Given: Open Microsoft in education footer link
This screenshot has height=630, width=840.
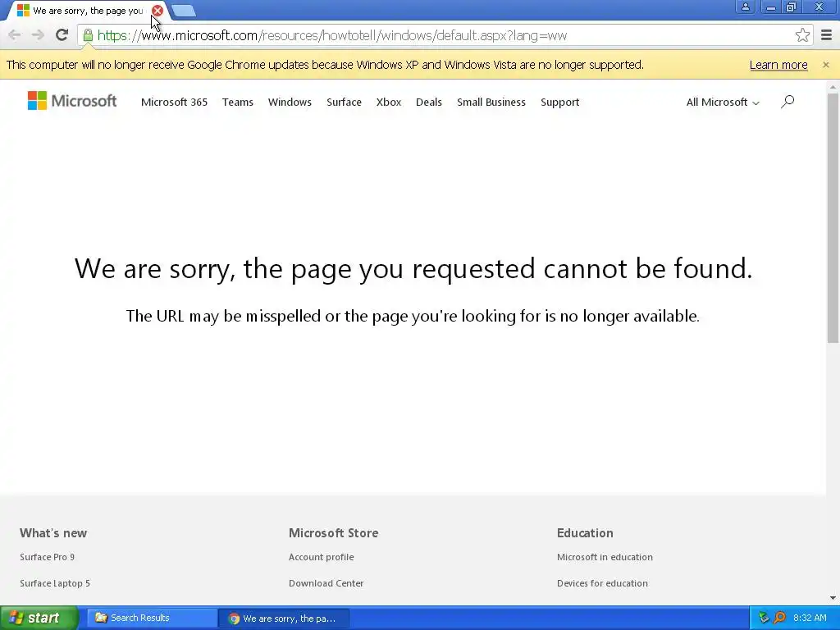Looking at the screenshot, I should tap(605, 557).
